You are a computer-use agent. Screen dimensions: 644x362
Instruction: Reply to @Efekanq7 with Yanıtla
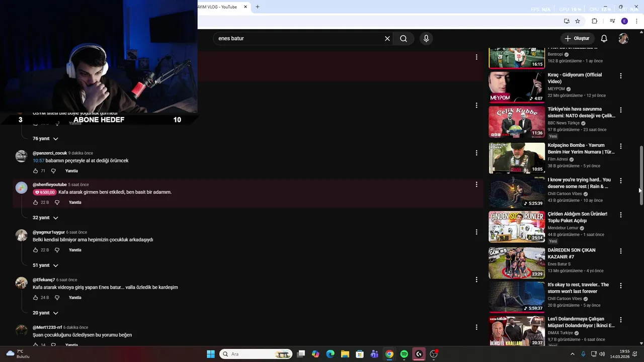[x=75, y=298]
